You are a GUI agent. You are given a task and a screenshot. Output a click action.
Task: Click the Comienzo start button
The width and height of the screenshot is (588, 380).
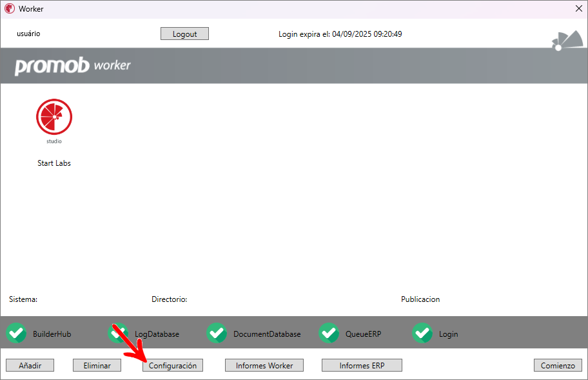(x=558, y=365)
